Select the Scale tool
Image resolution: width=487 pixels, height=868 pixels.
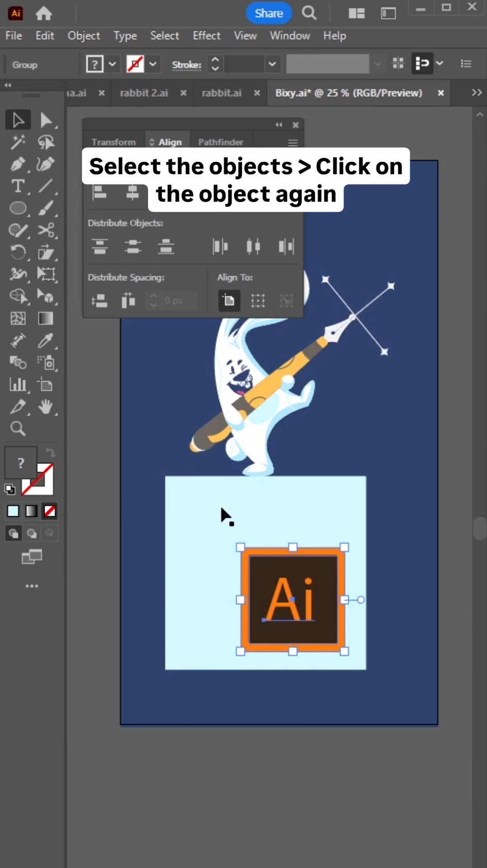pyautogui.click(x=46, y=252)
